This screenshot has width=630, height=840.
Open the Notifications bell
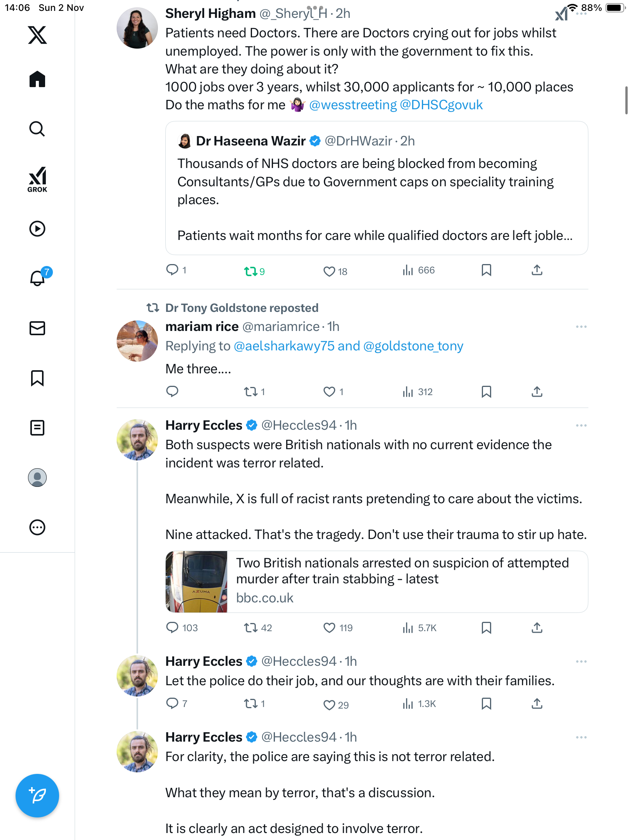click(37, 278)
